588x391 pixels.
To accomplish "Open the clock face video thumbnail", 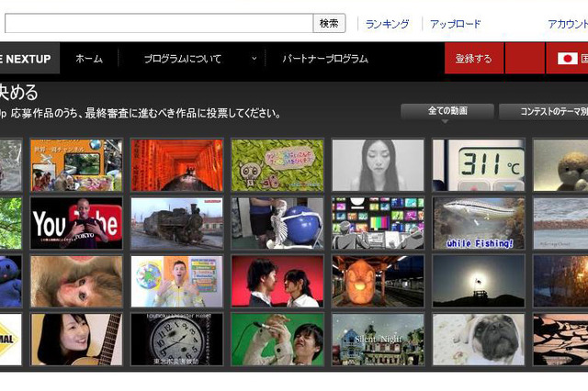I will (177, 340).
